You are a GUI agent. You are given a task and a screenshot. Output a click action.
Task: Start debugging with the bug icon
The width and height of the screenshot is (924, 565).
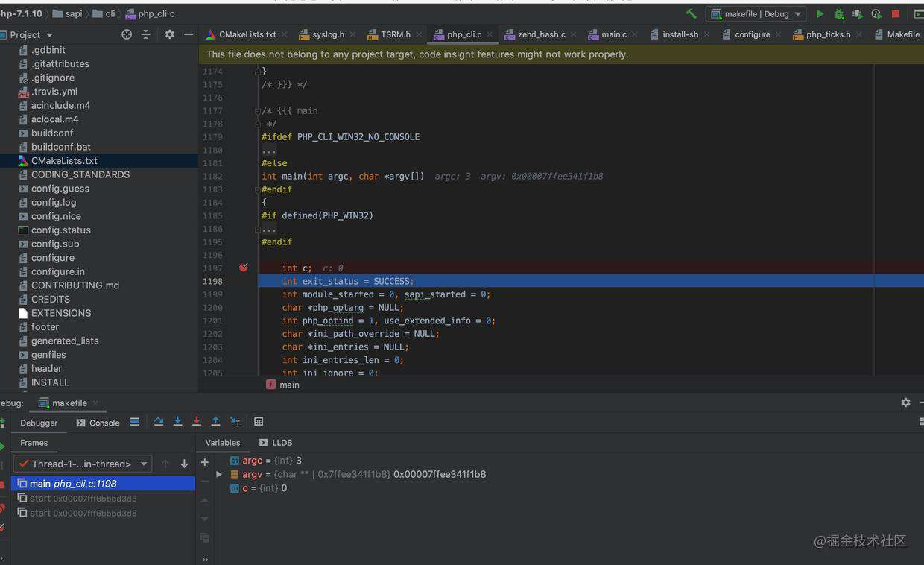point(839,13)
